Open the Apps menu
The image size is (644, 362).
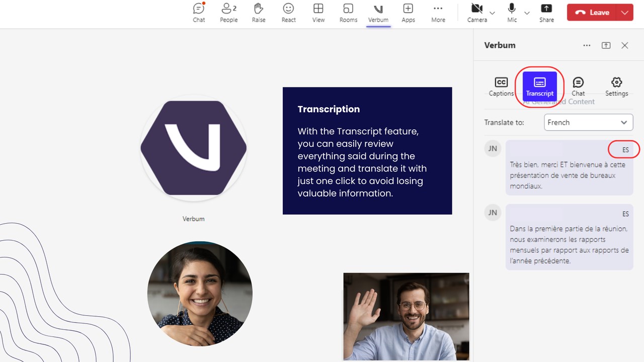click(408, 13)
